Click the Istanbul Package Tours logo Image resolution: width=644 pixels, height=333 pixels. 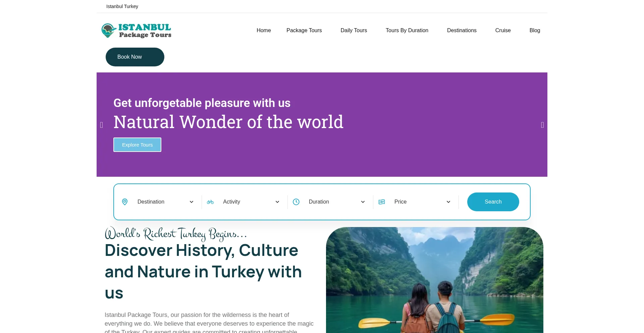tap(137, 31)
